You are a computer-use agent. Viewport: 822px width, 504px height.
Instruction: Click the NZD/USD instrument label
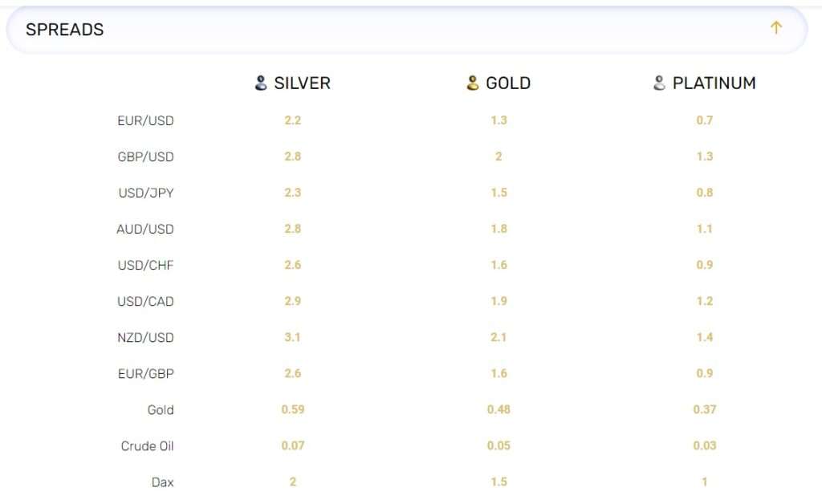click(x=145, y=337)
